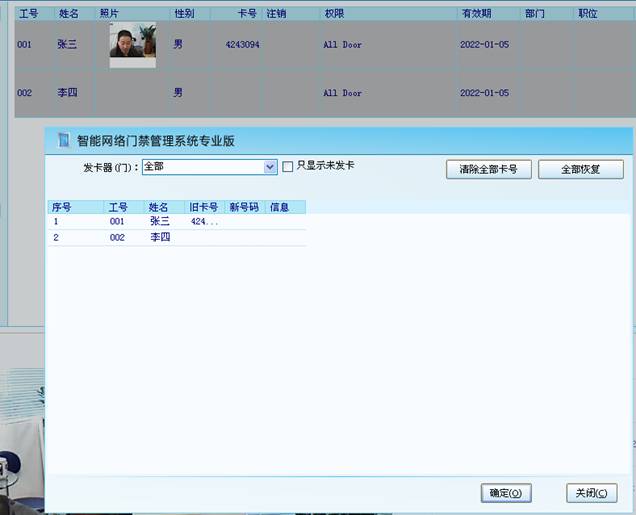
Task: Click 001 cell in dialog list
Action: pos(117,221)
